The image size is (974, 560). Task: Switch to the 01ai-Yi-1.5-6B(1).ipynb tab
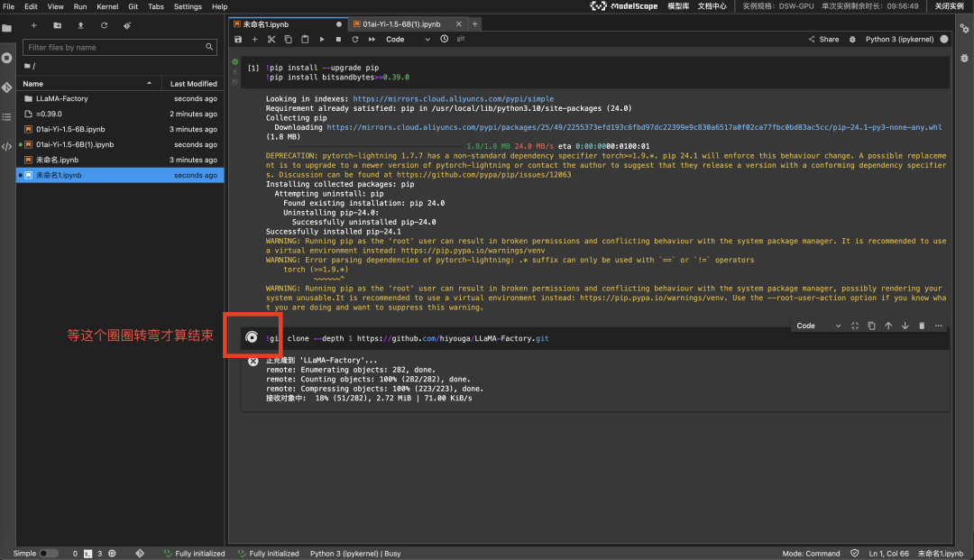click(x=401, y=24)
